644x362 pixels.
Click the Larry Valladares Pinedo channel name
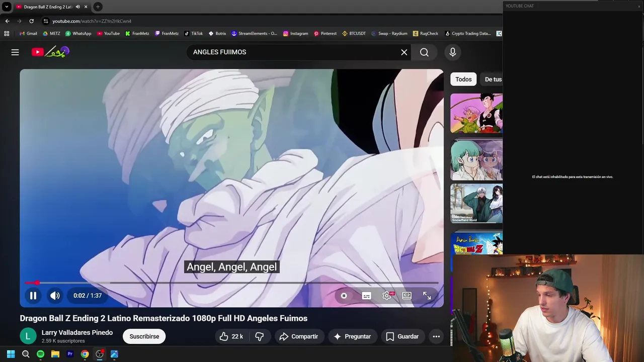pos(77,333)
